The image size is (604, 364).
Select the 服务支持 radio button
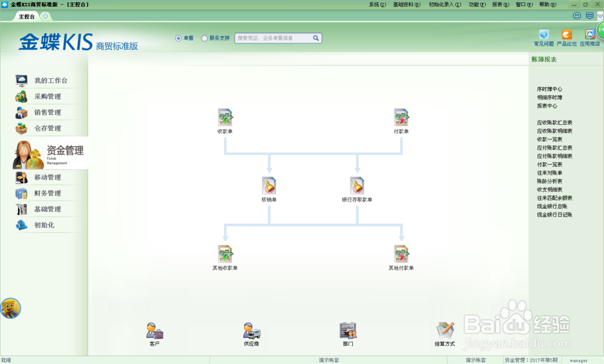[x=204, y=38]
